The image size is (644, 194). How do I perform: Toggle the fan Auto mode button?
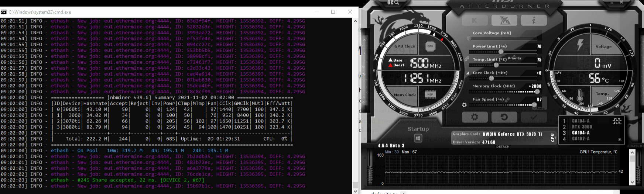tap(540, 108)
